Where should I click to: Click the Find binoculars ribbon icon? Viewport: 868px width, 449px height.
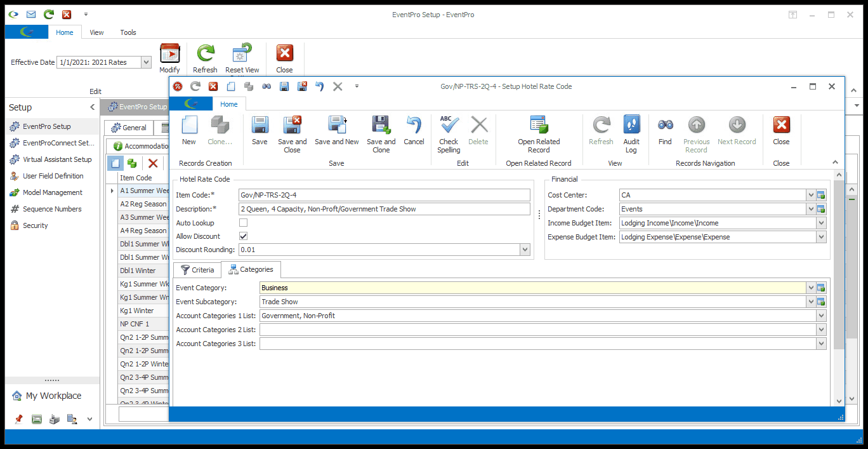665,124
